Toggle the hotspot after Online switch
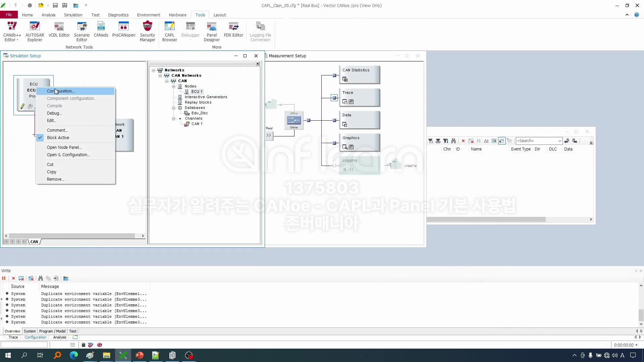The width and height of the screenshot is (644, 362). pyautogui.click(x=309, y=120)
